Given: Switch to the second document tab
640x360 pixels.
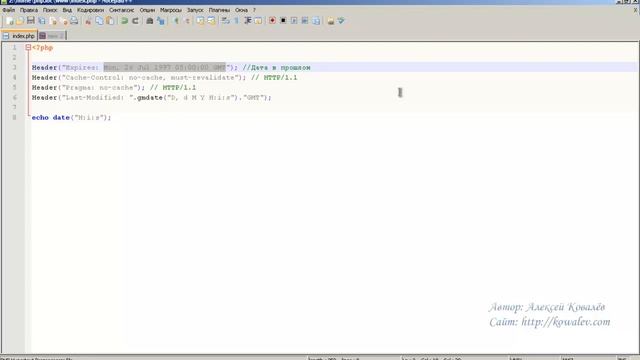Looking at the screenshot, I should (52, 36).
